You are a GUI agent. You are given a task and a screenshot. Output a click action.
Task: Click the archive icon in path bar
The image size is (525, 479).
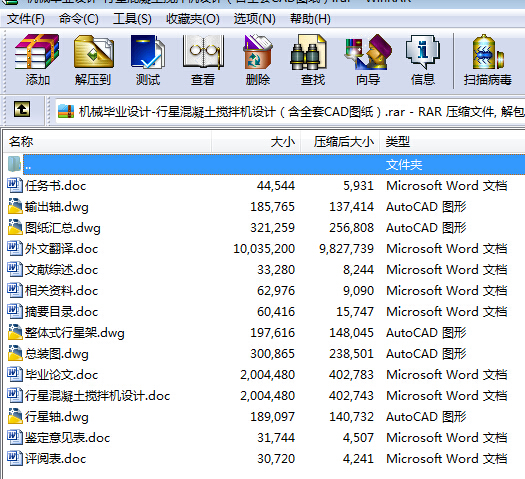[x=66, y=111]
